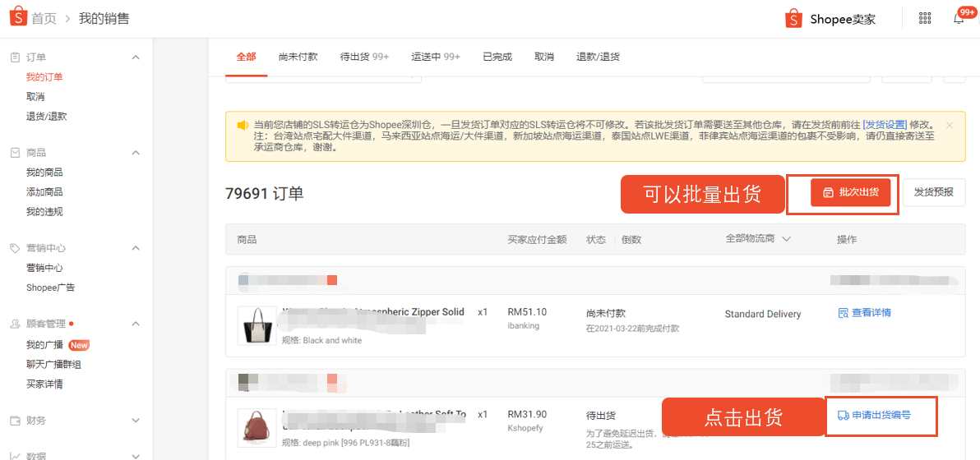Click the 发货预报 button
Screen dimensions: 980x460
934,192
